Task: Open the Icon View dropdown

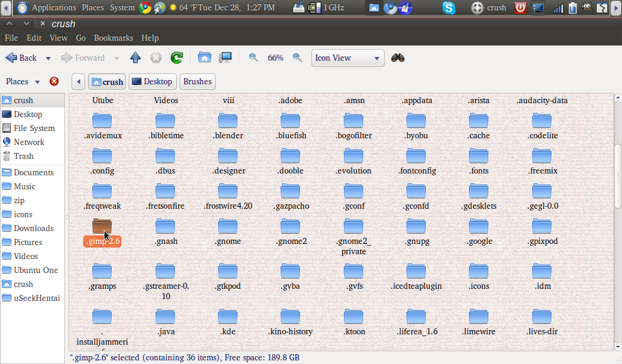Action: [347, 58]
